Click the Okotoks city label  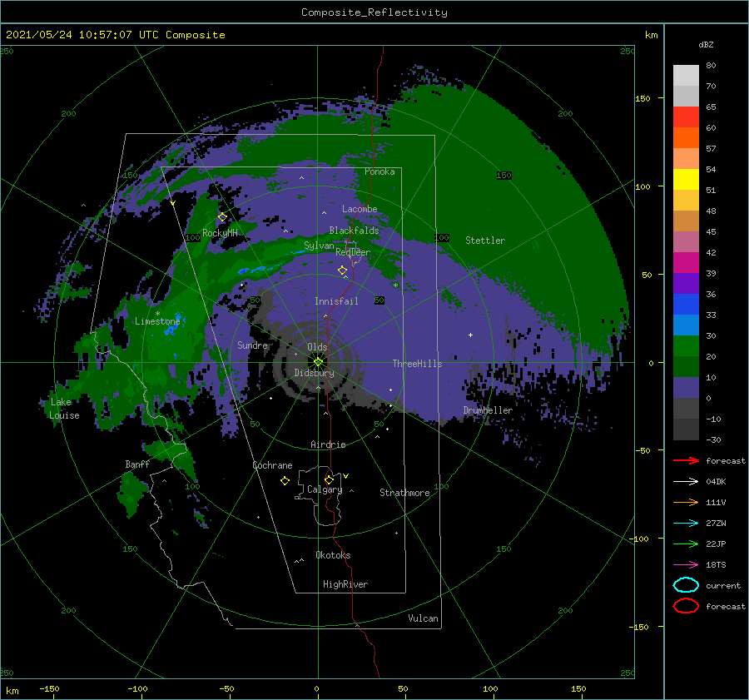click(x=333, y=555)
